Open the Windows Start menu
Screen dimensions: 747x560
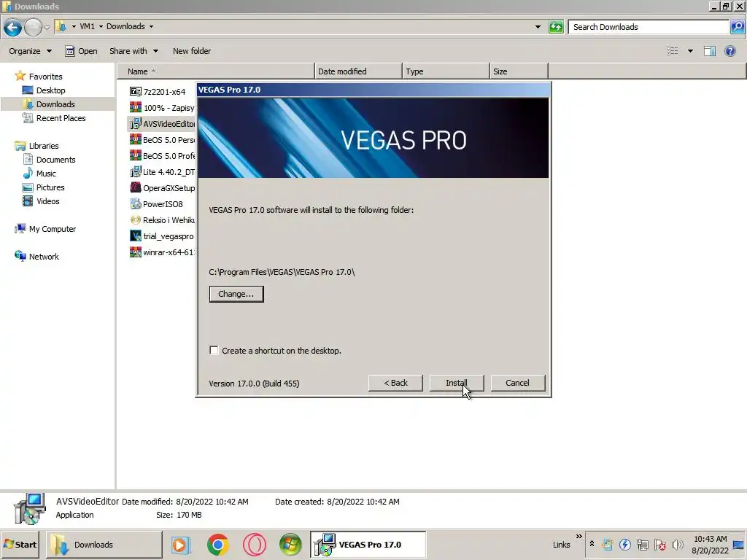pos(20,544)
